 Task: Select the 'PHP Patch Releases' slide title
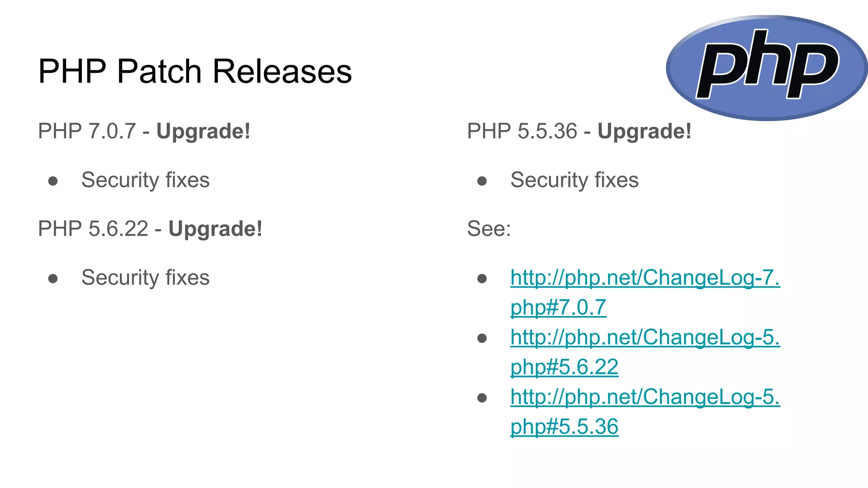coord(195,71)
